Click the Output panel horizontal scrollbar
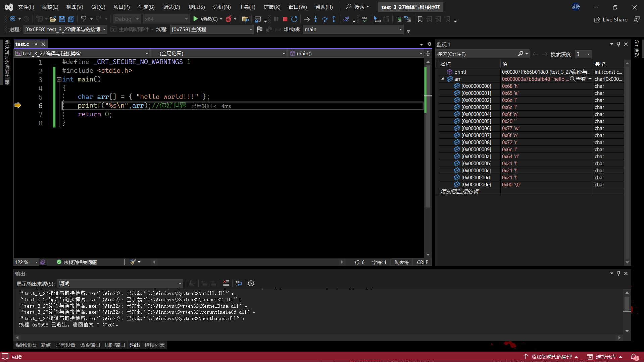The width and height of the screenshot is (644, 362). (x=318, y=338)
